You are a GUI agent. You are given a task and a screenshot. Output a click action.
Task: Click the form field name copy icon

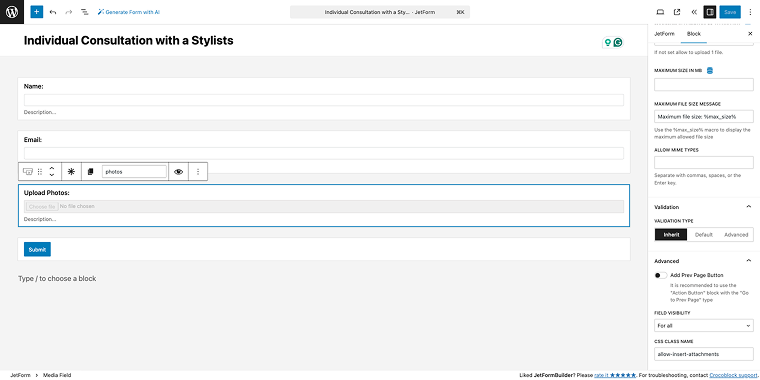pyautogui.click(x=90, y=172)
